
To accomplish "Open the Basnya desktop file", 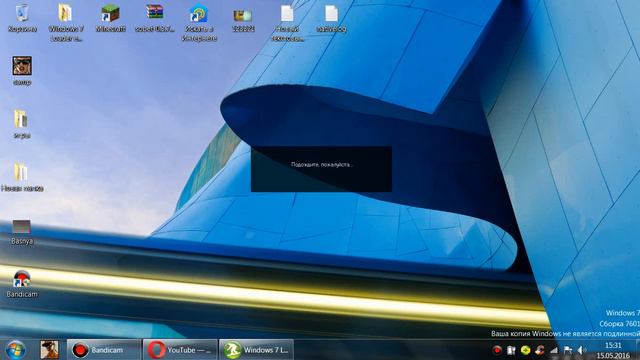I will coord(22,232).
